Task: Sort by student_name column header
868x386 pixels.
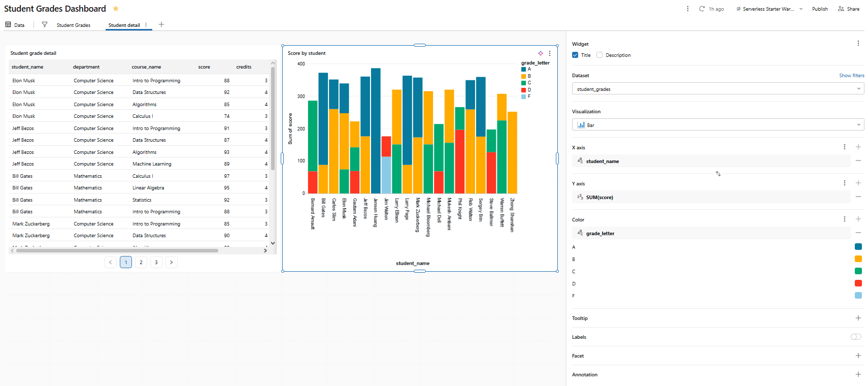Action: [x=27, y=67]
